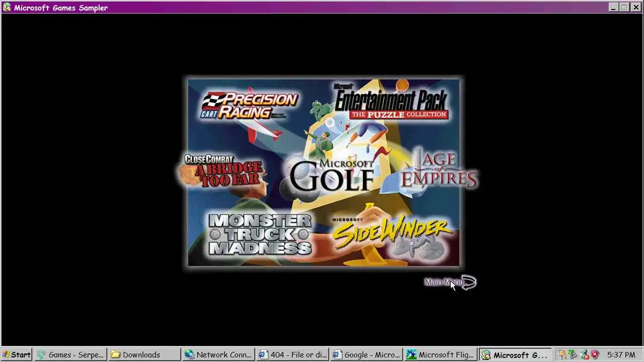This screenshot has height=362, width=644.
Task: Maximize the Microsoft Games Sampler window
Action: [x=624, y=7]
